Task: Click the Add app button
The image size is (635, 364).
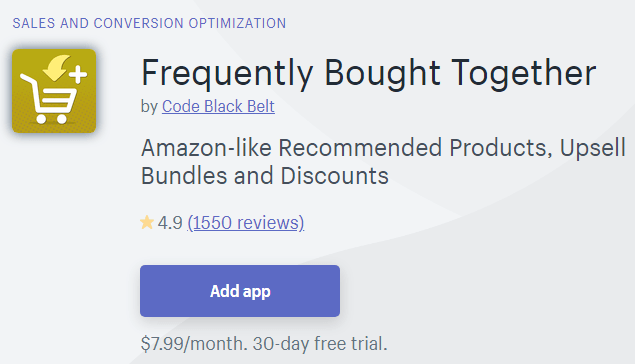Action: point(240,291)
